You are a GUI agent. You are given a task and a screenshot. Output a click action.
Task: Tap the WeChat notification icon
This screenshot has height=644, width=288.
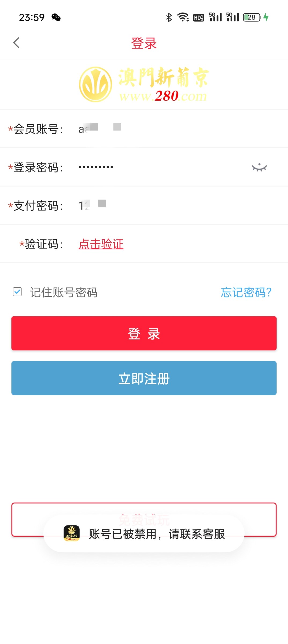pos(56,17)
